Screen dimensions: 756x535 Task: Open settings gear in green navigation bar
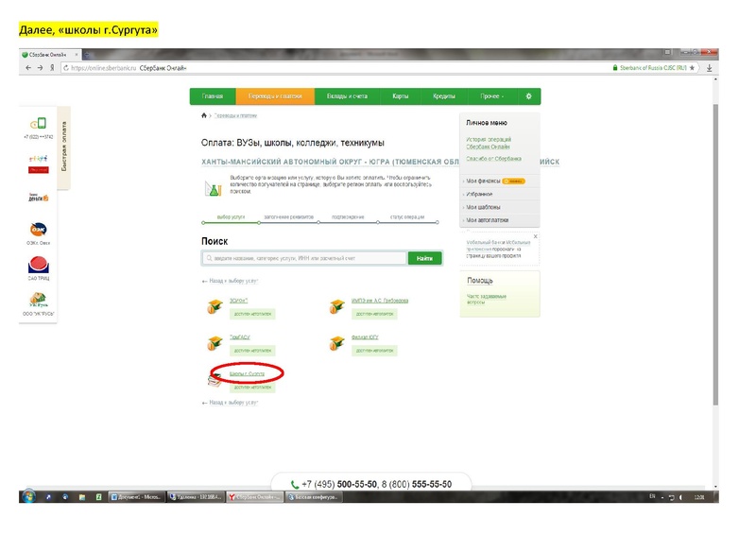528,96
